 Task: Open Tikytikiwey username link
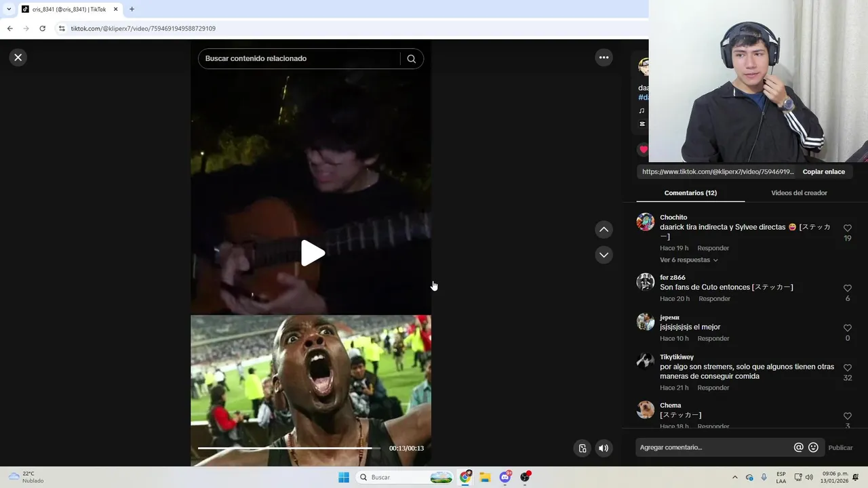click(x=677, y=357)
